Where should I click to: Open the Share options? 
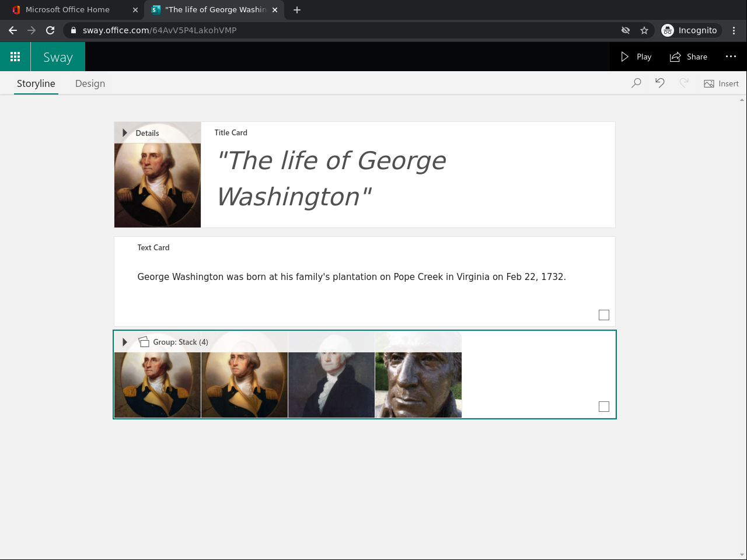pyautogui.click(x=689, y=57)
